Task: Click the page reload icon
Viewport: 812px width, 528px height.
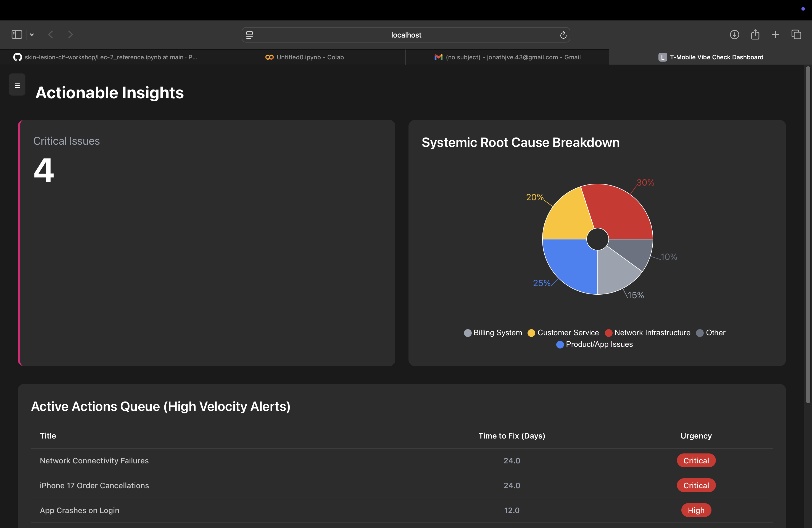Action: pyautogui.click(x=563, y=35)
